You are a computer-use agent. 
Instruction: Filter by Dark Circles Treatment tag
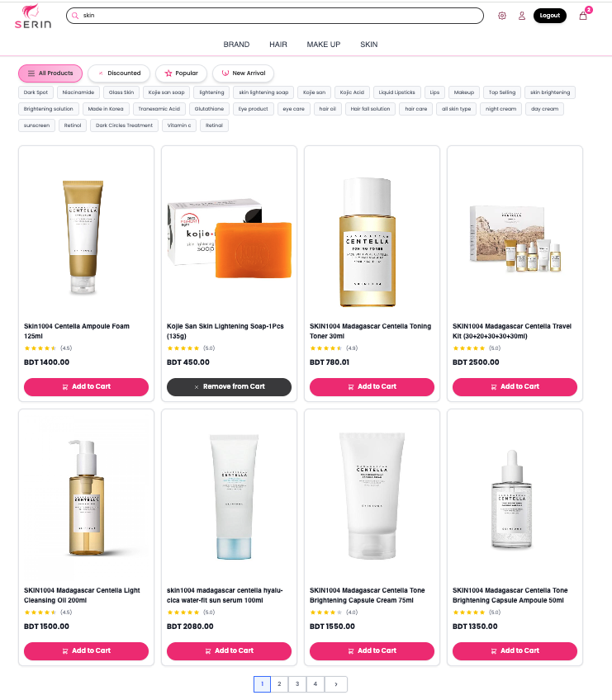(x=124, y=125)
